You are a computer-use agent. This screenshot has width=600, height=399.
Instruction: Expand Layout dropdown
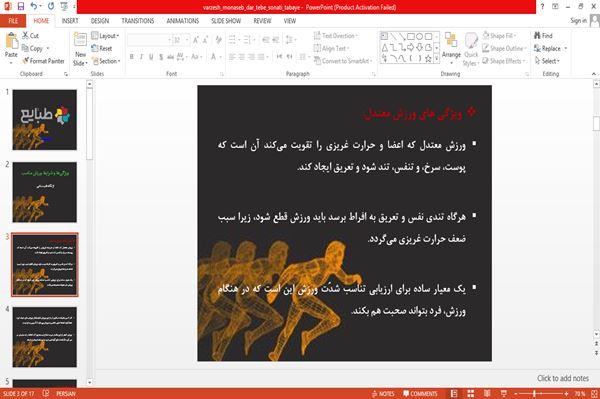[105, 36]
